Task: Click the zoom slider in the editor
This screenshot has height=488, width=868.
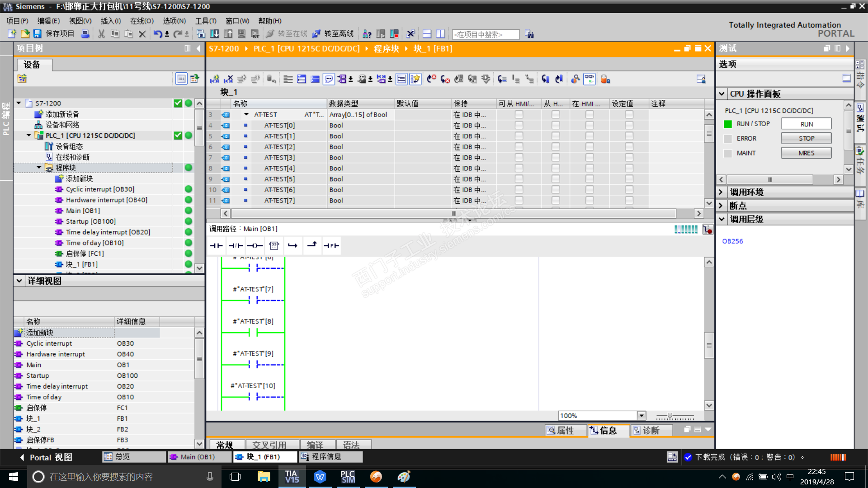Action: (x=670, y=416)
